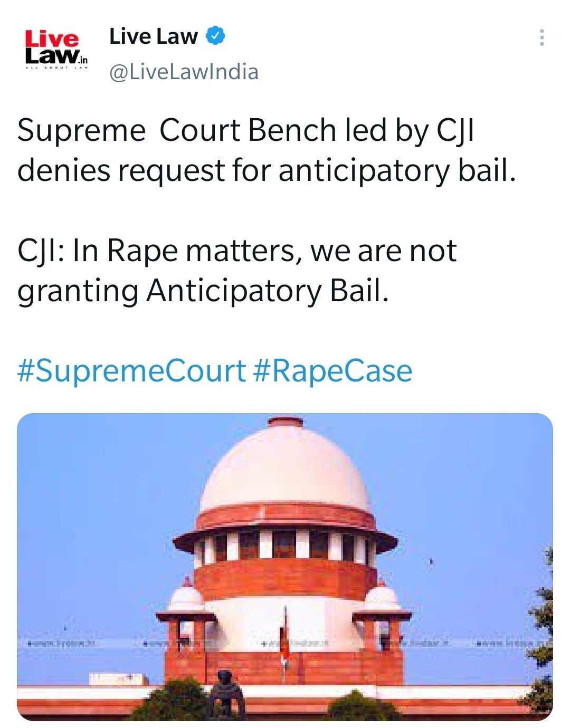570x728 pixels.
Task: Open the #RapeCase hashtag
Action: click(332, 370)
